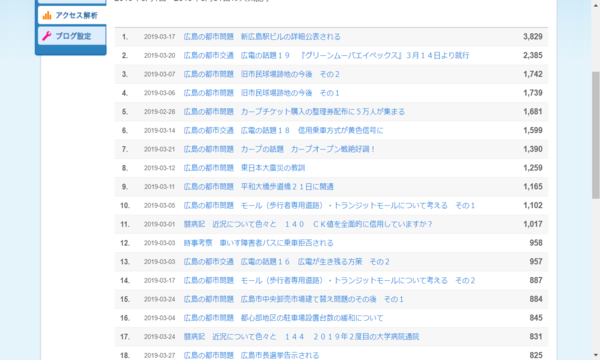Click date 2019-02-28 in row 5
This screenshot has height=360, width=600.
[160, 112]
